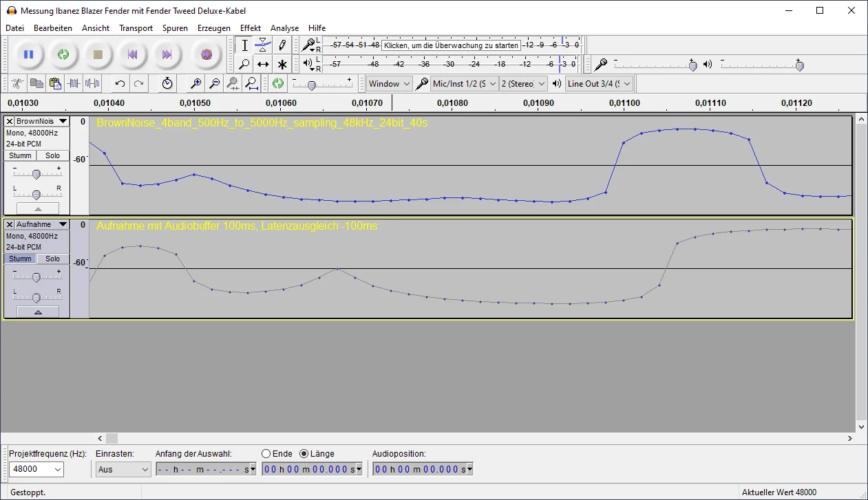Collapse the BrownNoise track using bottom arrow

coord(38,208)
